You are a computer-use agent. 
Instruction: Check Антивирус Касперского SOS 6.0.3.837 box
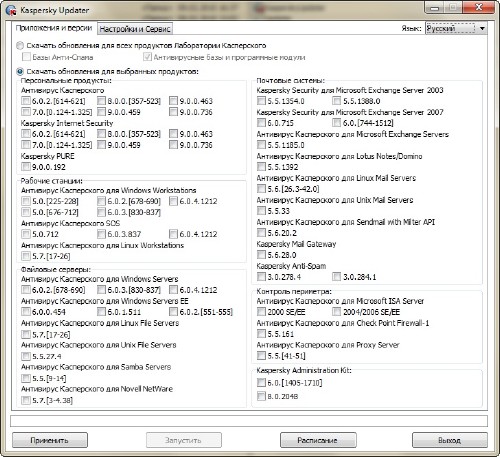[102, 234]
